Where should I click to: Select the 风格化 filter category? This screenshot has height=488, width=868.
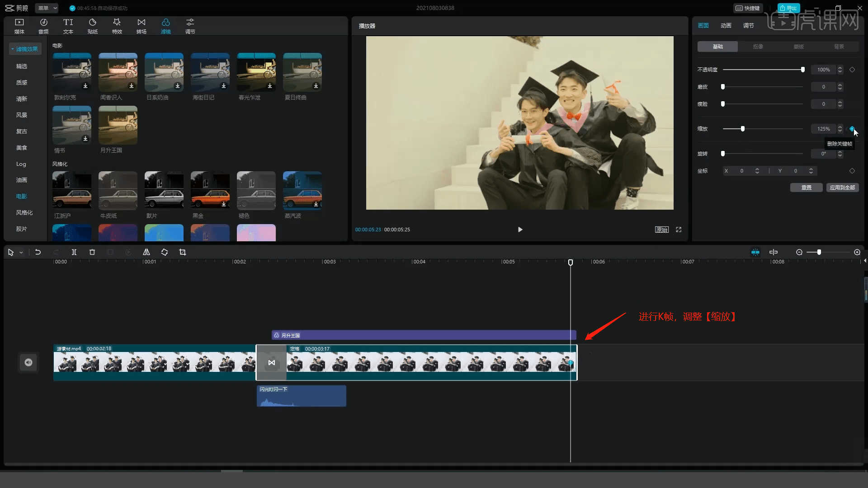pos(24,213)
